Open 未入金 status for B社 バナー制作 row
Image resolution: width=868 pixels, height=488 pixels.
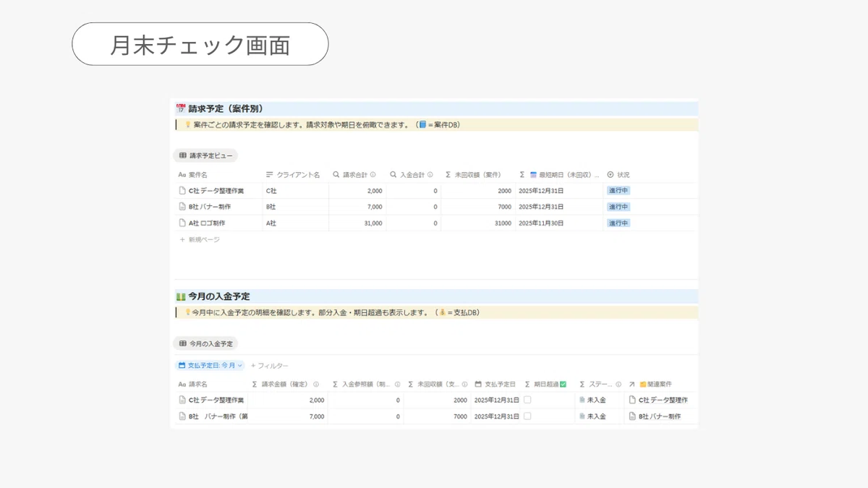click(592, 416)
